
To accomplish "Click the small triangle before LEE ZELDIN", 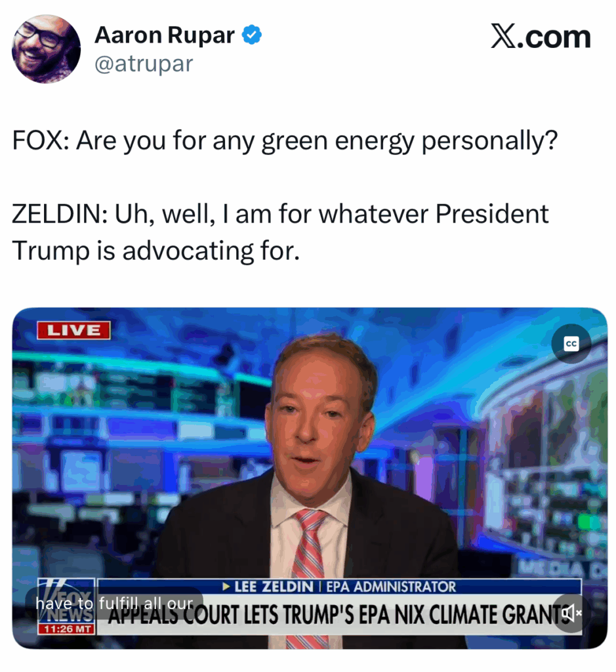I will tap(226, 587).
